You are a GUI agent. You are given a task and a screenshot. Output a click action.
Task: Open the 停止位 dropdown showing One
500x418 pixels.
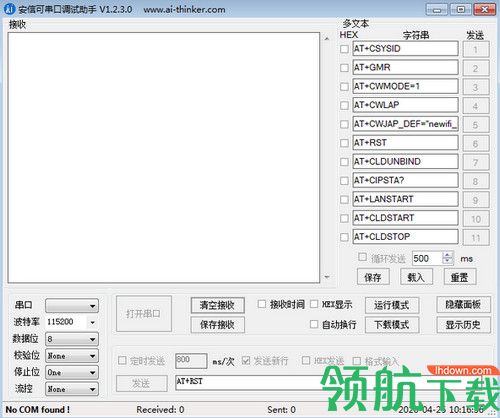click(72, 373)
